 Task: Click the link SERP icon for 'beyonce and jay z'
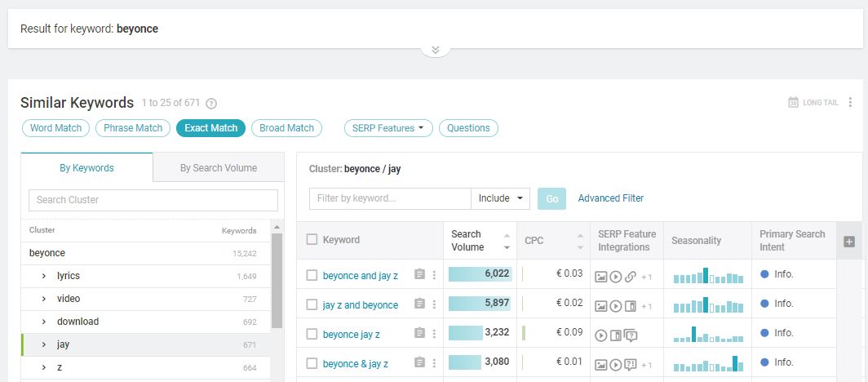click(x=630, y=277)
